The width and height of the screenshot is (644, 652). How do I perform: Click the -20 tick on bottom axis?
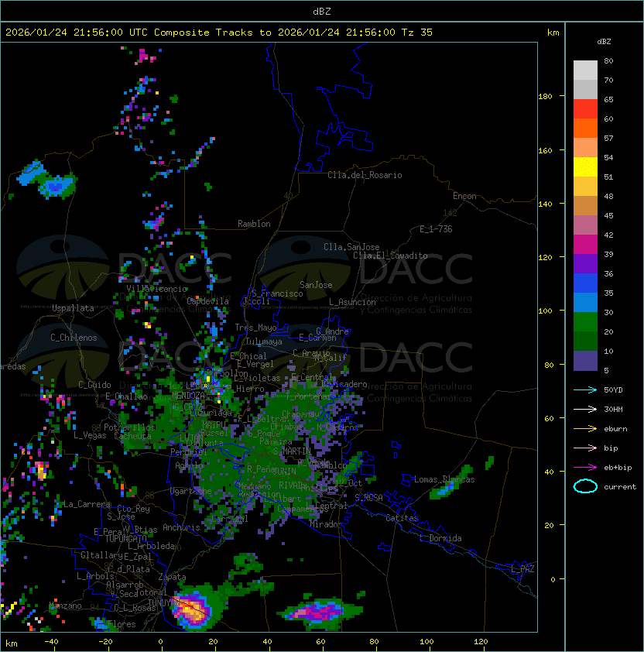click(x=105, y=642)
